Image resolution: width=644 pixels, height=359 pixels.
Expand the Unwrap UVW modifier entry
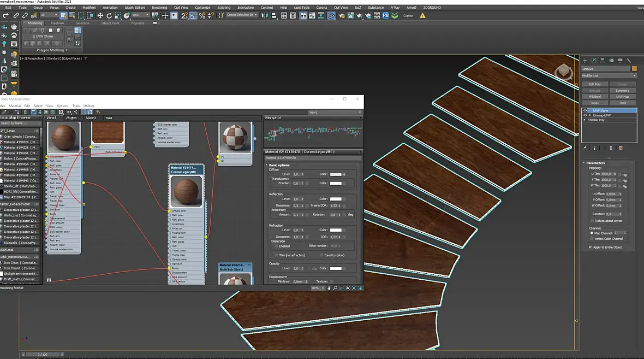[x=589, y=115]
